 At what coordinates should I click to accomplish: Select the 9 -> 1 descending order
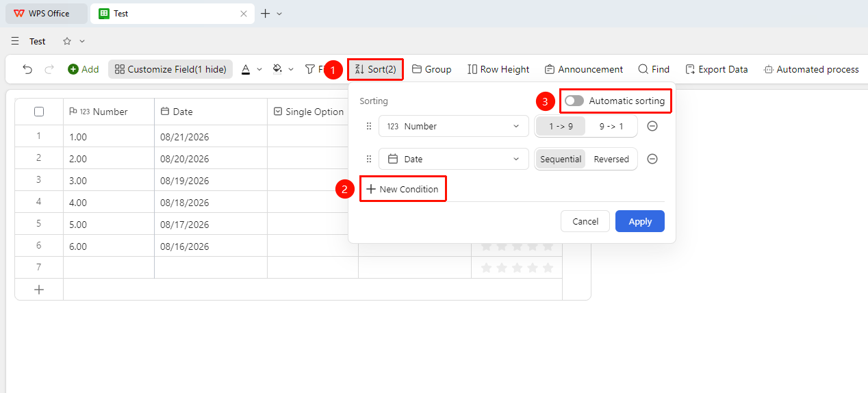pyautogui.click(x=611, y=126)
